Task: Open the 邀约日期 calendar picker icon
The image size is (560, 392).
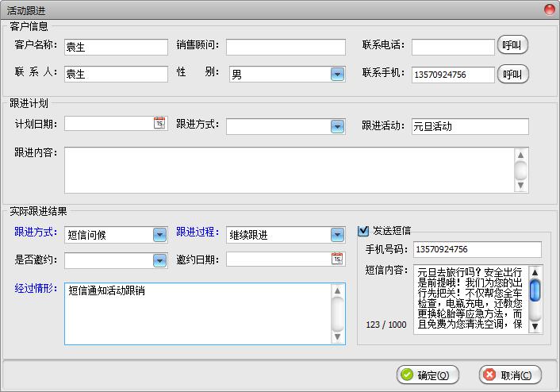Action: coord(337,259)
